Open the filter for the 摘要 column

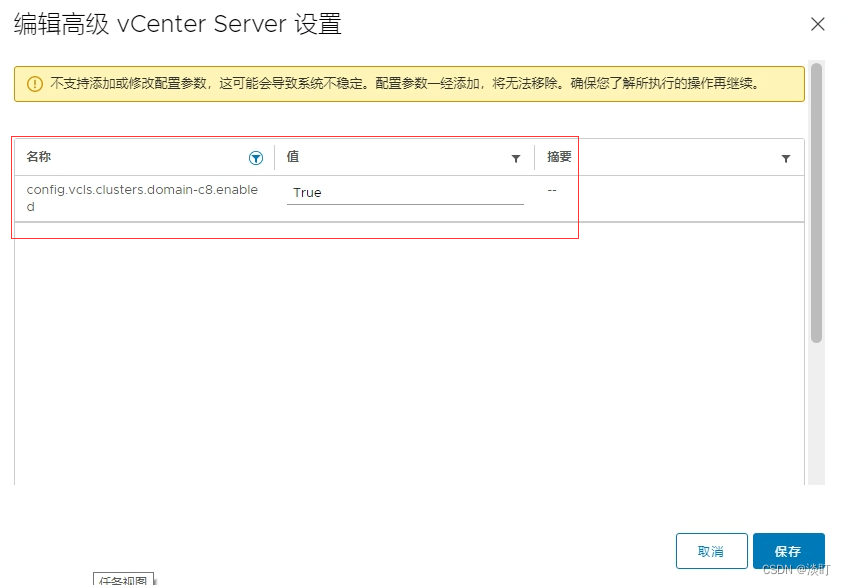point(786,158)
